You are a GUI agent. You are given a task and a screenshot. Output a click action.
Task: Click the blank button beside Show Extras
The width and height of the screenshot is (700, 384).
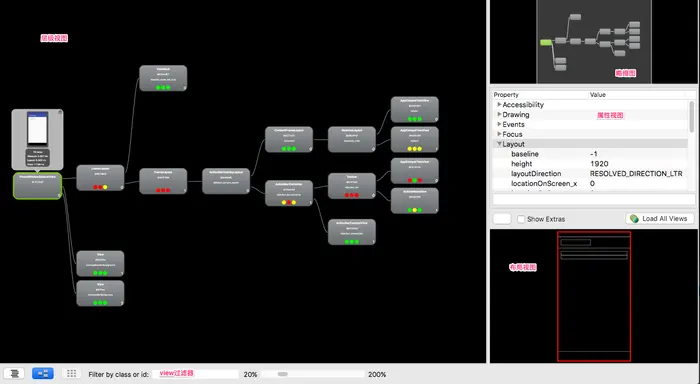tap(502, 219)
